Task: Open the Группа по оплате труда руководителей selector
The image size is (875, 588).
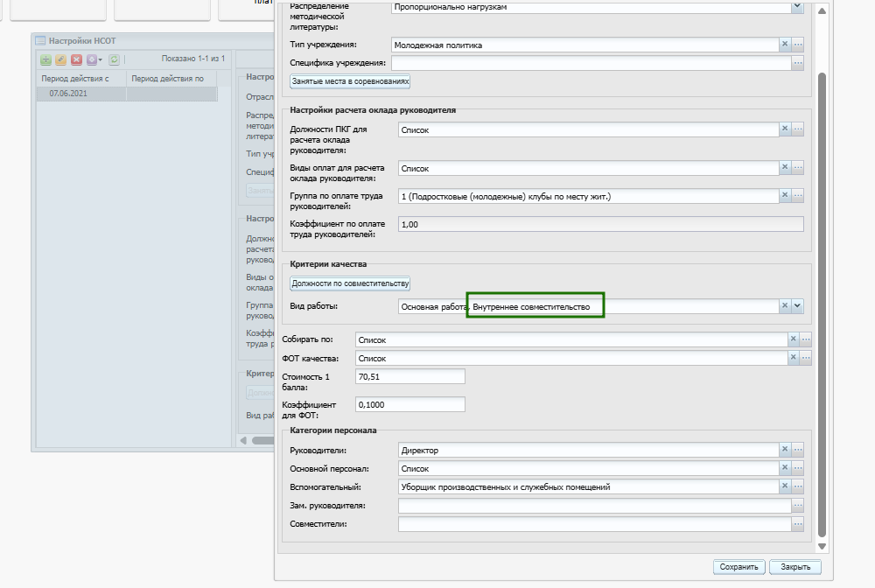Action: tap(798, 195)
